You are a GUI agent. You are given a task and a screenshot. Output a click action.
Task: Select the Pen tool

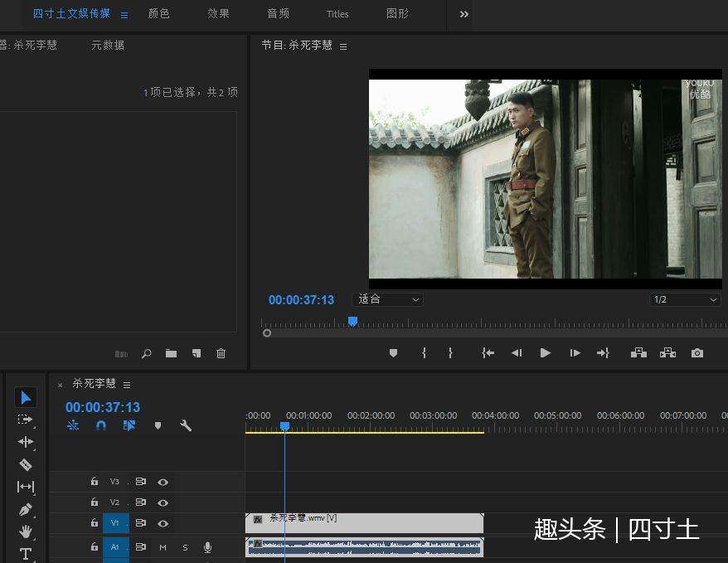pyautogui.click(x=26, y=509)
